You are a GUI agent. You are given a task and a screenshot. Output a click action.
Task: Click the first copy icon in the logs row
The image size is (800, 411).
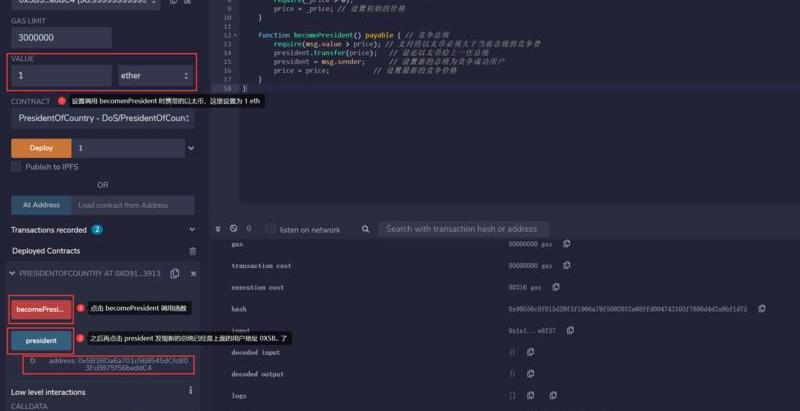[x=530, y=395]
